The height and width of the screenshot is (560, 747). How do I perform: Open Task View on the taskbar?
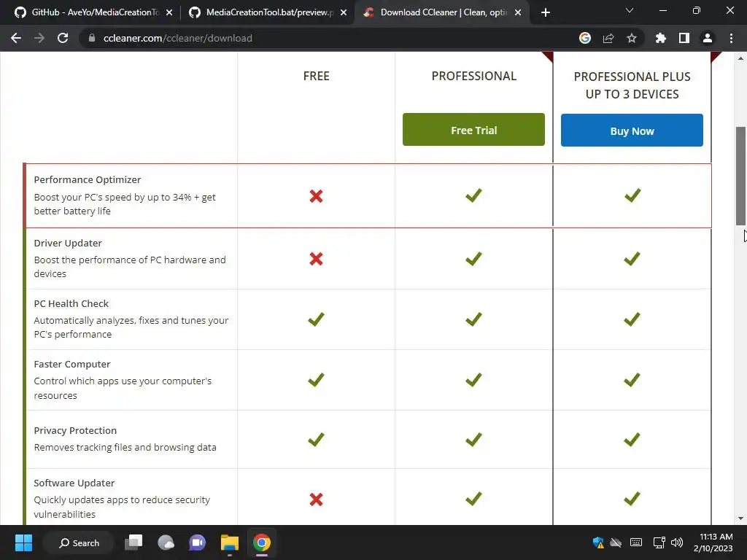[133, 542]
